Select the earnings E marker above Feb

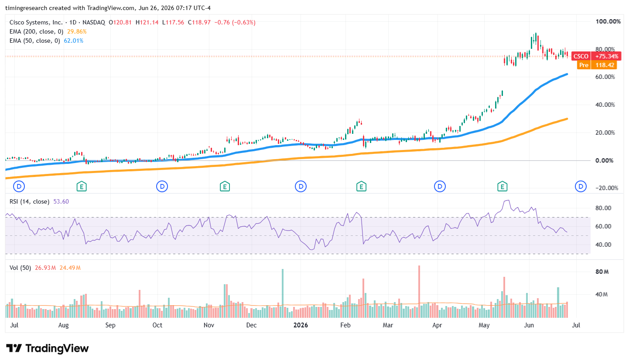(361, 187)
